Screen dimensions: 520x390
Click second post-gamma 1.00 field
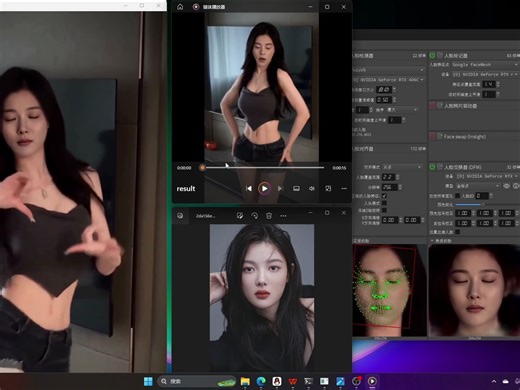point(484,223)
